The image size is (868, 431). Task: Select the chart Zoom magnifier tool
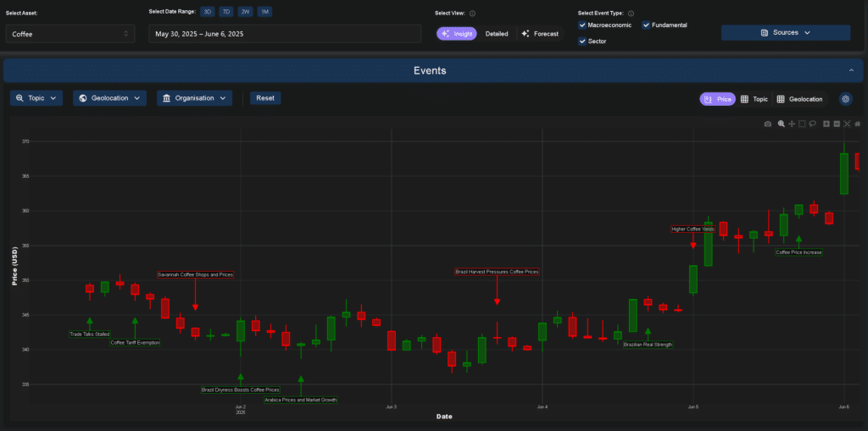pyautogui.click(x=781, y=124)
